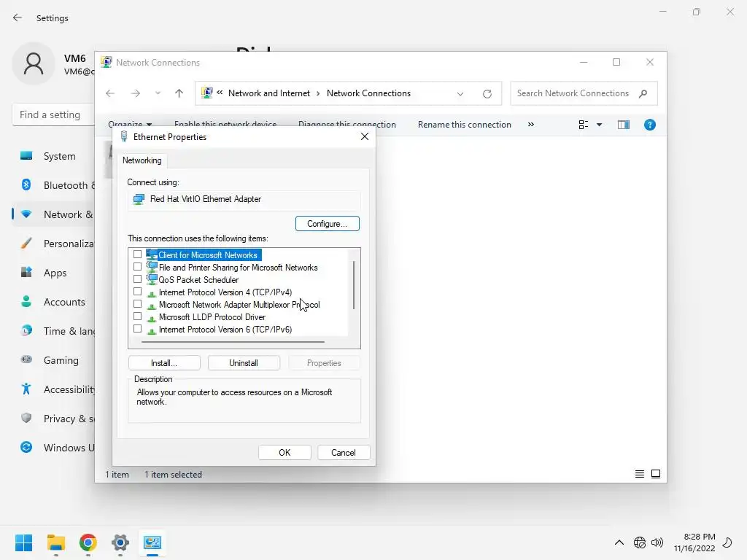This screenshot has height=560, width=747.
Task: Switch to large icons view at bottom right
Action: pos(656,474)
